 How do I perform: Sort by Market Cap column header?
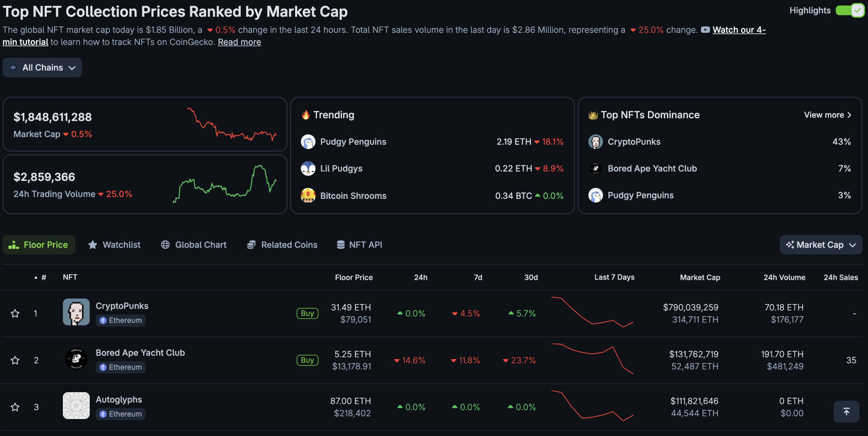click(x=700, y=277)
